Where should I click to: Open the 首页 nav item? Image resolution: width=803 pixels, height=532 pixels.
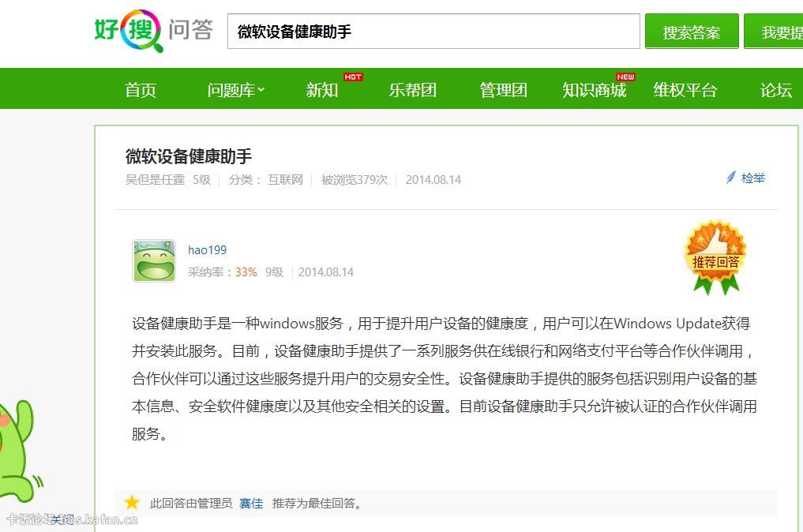[141, 90]
